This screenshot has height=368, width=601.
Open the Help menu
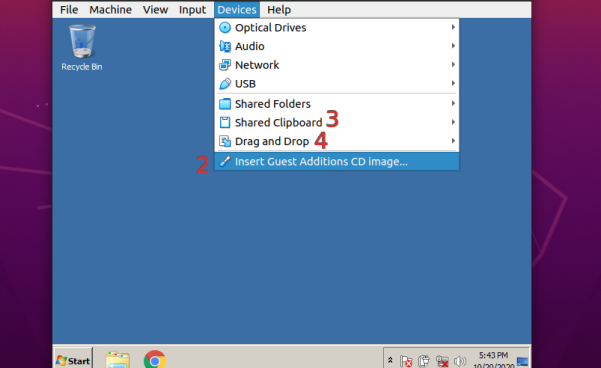(279, 10)
